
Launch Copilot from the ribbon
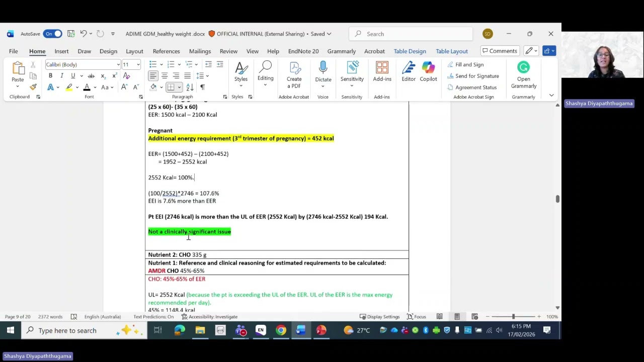pyautogui.click(x=428, y=72)
